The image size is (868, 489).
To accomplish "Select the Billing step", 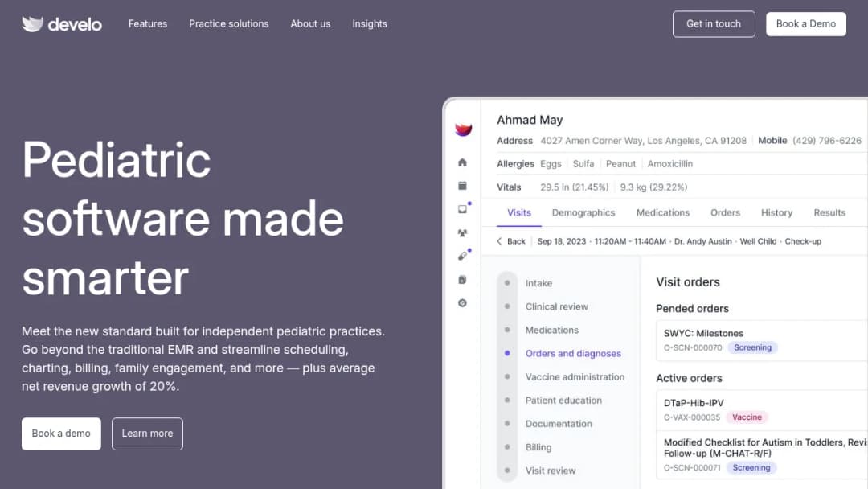I will pos(538,447).
